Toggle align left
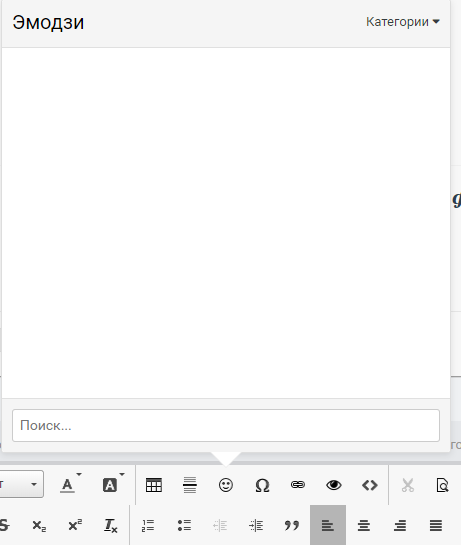 click(328, 525)
